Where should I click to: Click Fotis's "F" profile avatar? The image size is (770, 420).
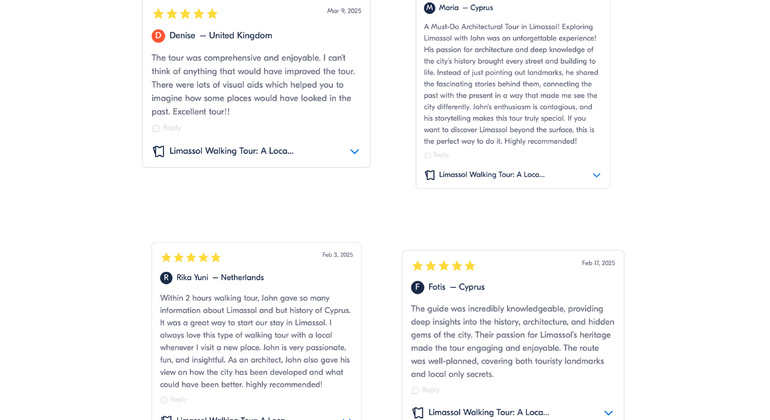click(417, 287)
